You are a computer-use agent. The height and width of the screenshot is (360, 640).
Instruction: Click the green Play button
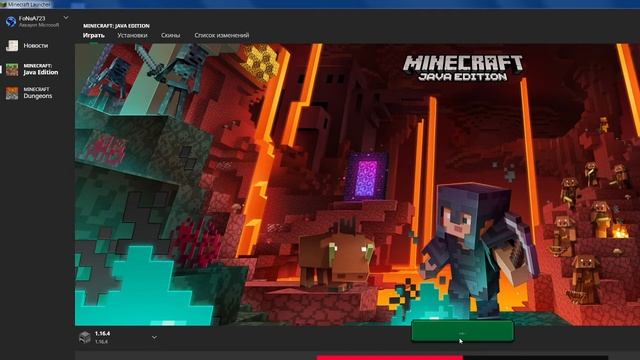click(x=462, y=331)
